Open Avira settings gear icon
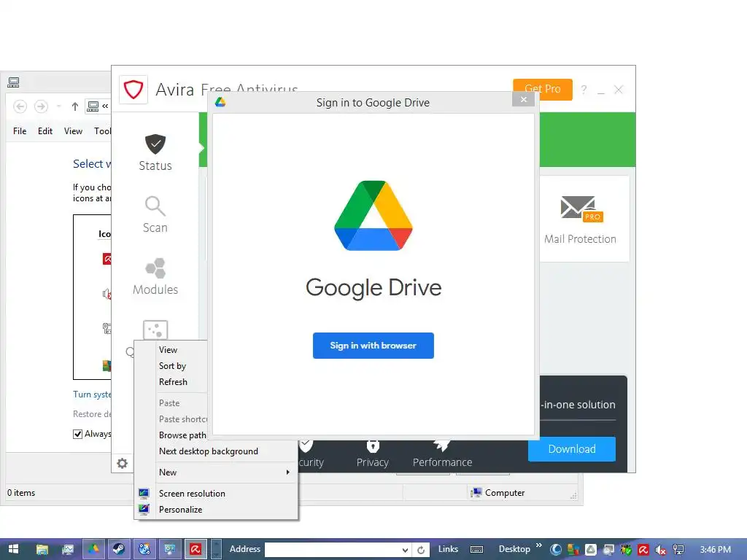 click(123, 463)
